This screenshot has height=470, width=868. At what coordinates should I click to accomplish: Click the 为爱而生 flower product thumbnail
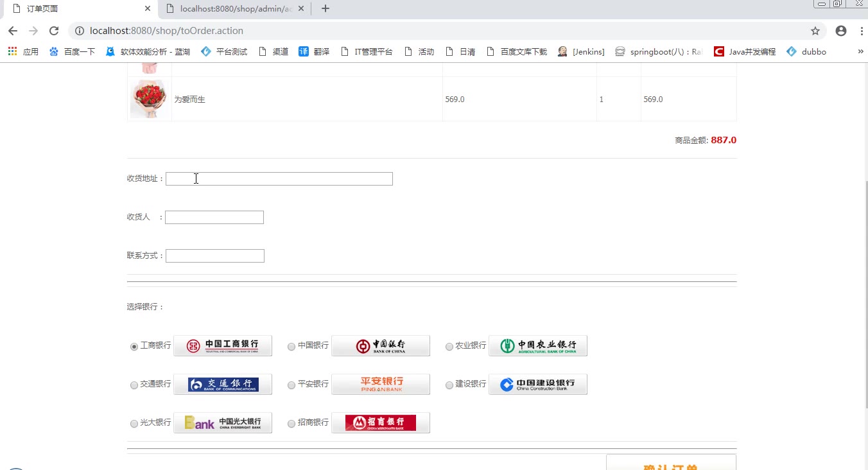[149, 99]
